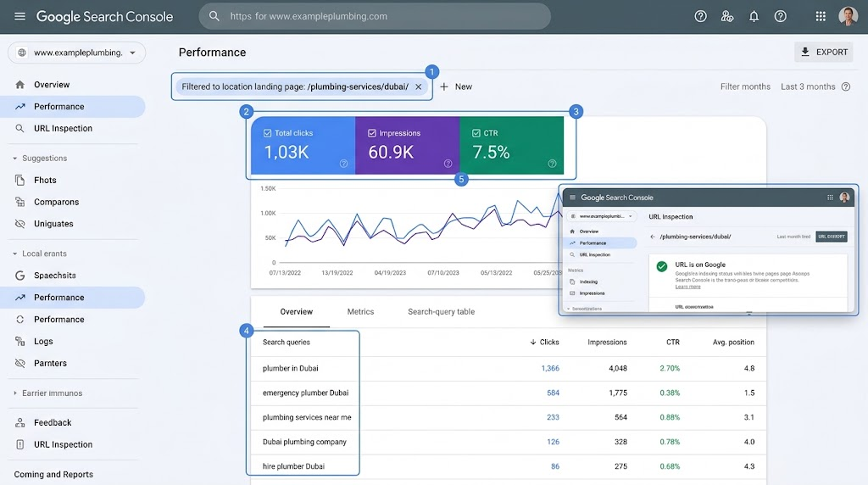Toggle the Total clicks checkbox
The height and width of the screenshot is (485, 868).
(x=267, y=133)
